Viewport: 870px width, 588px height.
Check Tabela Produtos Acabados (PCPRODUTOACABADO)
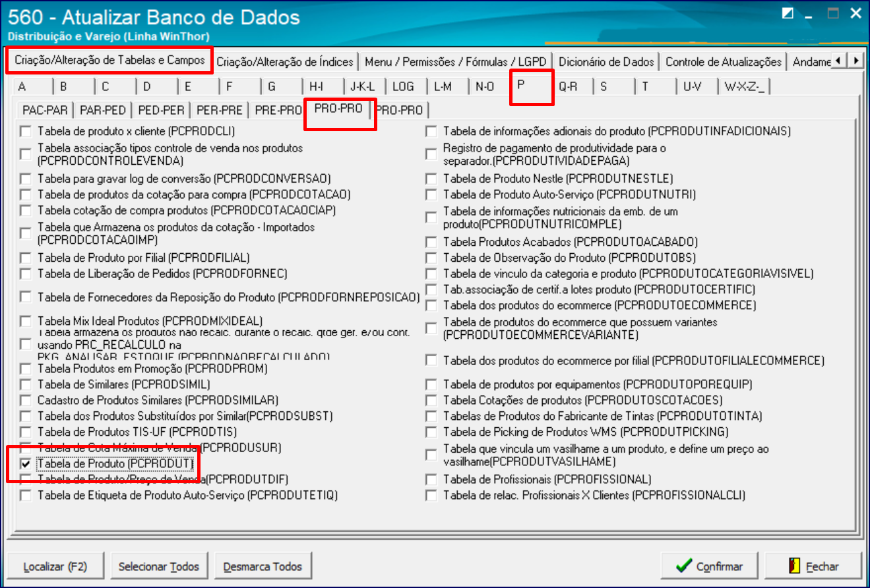tap(431, 242)
